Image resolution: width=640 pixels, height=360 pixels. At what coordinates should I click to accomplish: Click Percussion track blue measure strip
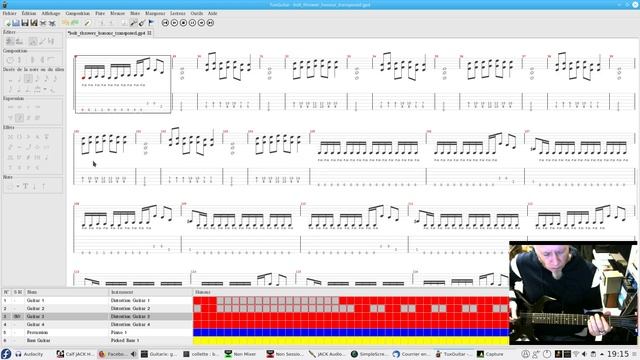[x=351, y=332]
